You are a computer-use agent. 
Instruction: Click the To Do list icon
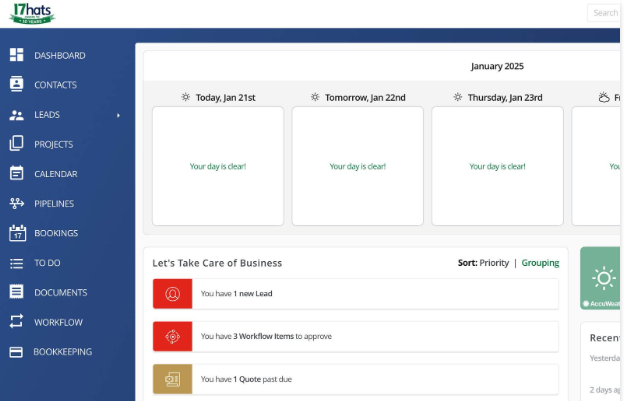coord(16,263)
